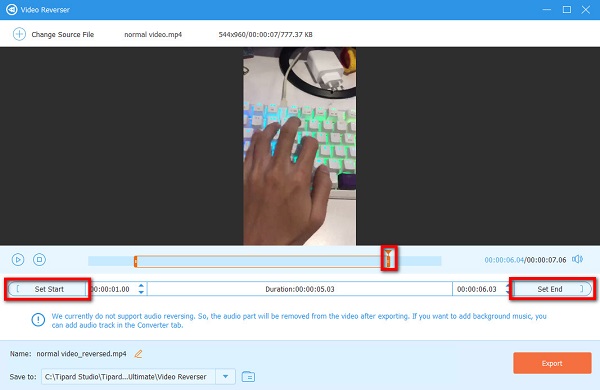
Task: Click the Change Source File plus icon
Action: pyautogui.click(x=19, y=34)
